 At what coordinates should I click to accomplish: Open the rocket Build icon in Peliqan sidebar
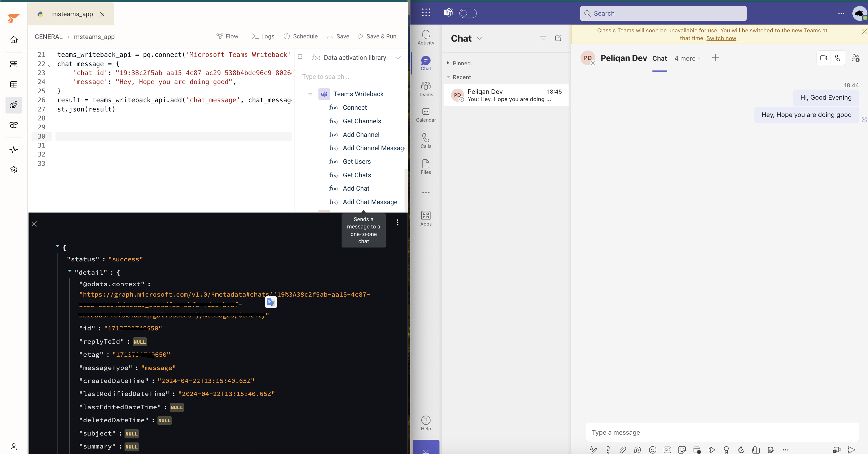14,105
